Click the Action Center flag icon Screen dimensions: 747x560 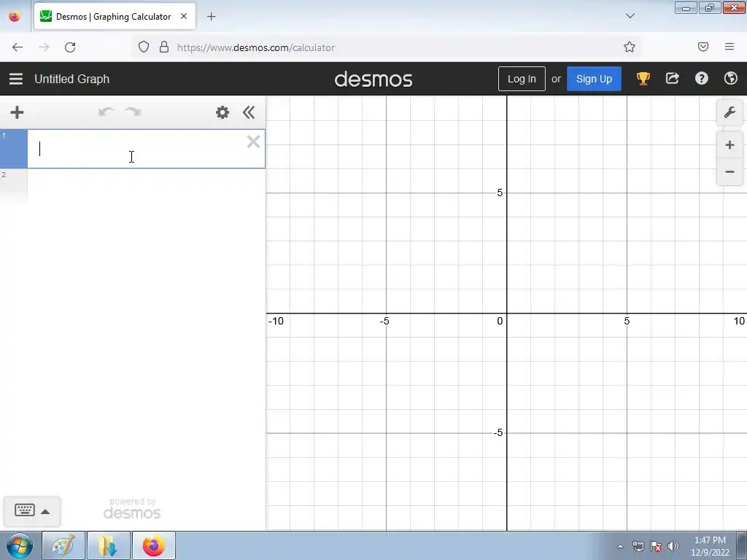pyautogui.click(x=656, y=546)
